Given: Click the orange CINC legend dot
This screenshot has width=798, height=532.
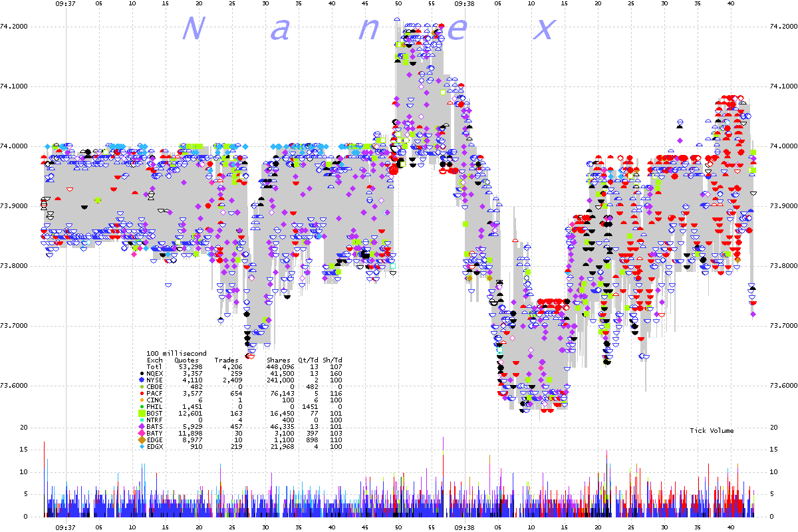Looking at the screenshot, I should (140, 400).
